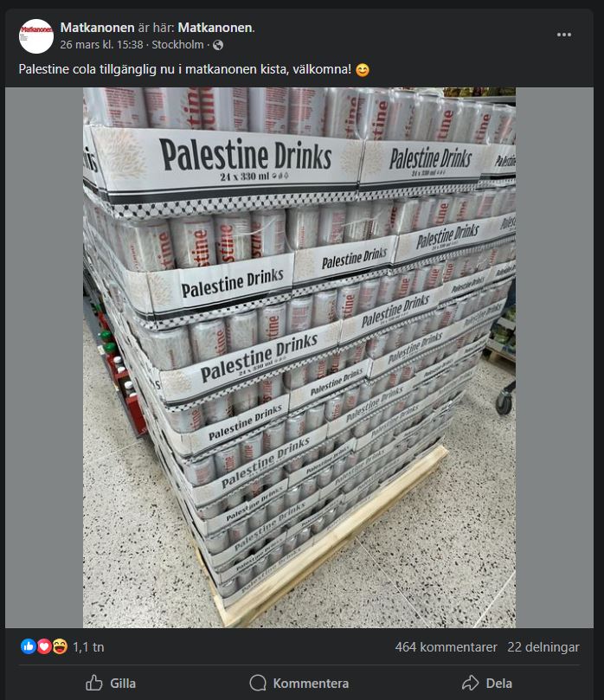Click the blue like reaction icon
The height and width of the screenshot is (700, 604).
[29, 646]
